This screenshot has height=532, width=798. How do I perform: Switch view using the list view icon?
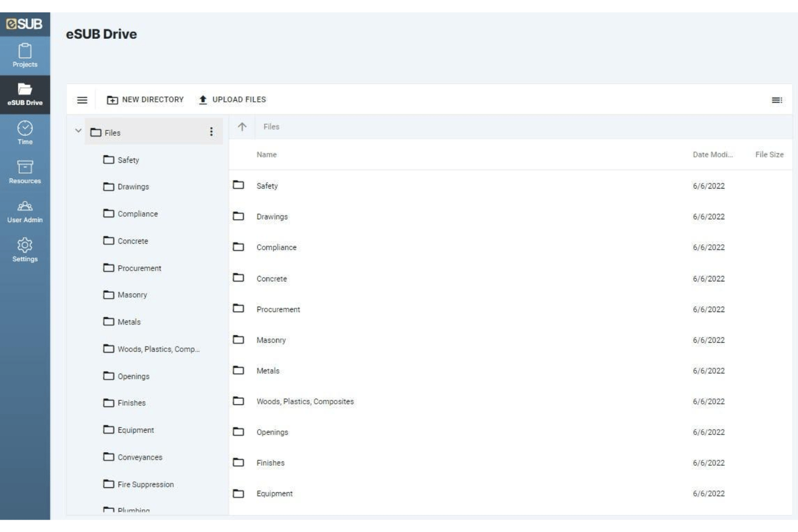click(x=776, y=100)
